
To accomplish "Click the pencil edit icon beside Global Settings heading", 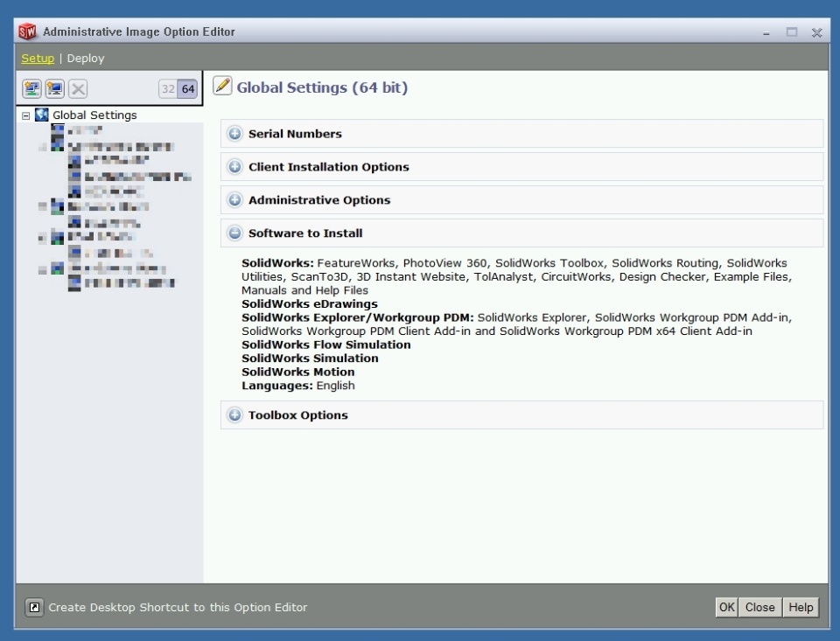I will 222,86.
